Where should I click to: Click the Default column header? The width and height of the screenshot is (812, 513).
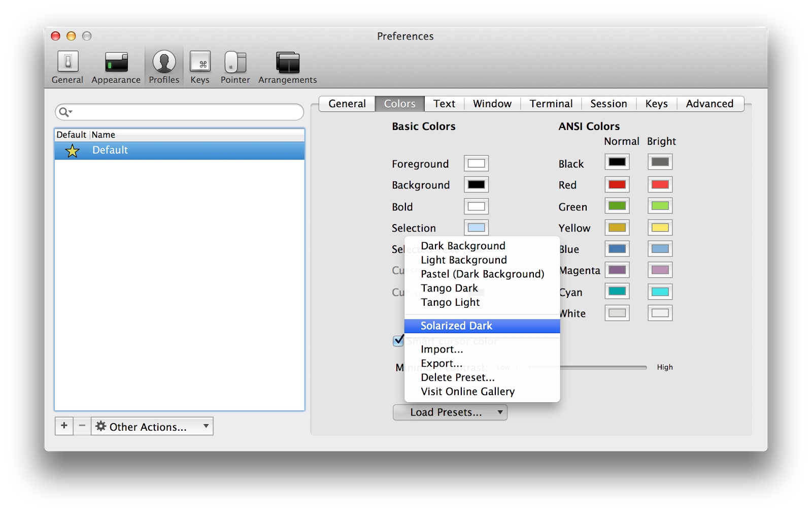(x=72, y=135)
